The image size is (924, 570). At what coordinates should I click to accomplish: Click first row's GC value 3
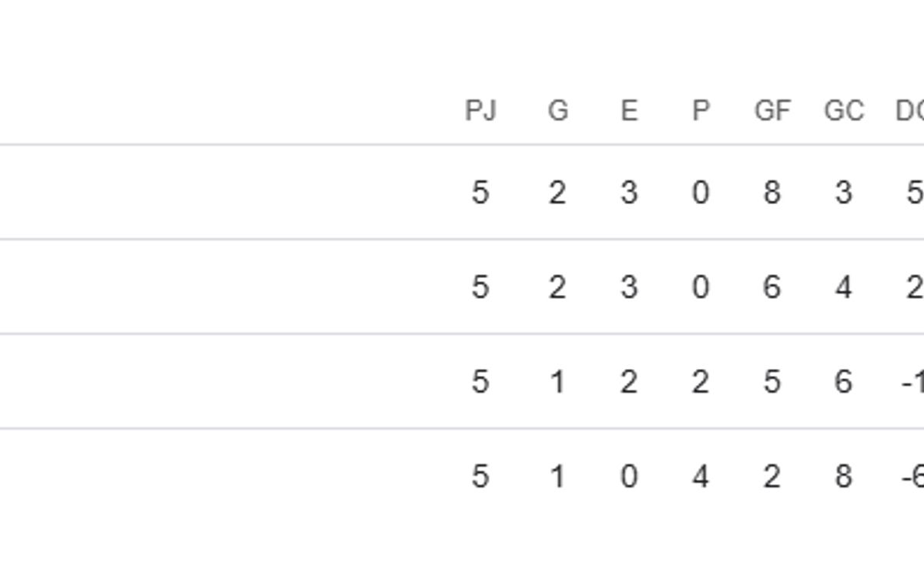coord(844,192)
